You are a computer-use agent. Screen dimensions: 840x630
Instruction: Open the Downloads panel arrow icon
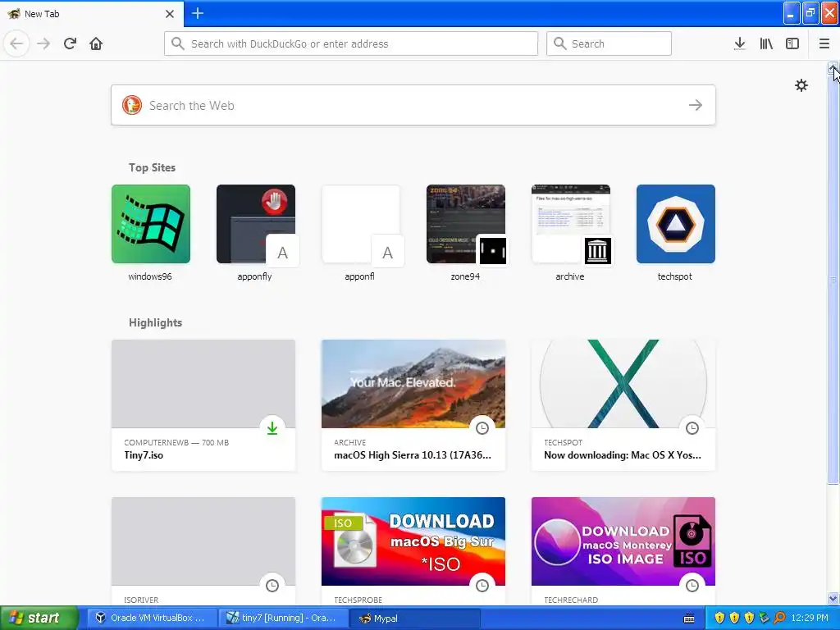point(740,43)
